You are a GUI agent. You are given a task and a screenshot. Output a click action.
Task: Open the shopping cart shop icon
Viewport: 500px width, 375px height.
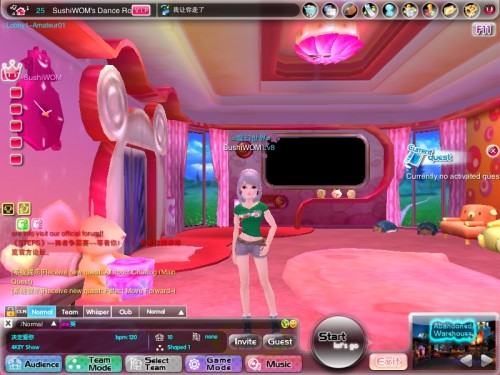point(310,10)
